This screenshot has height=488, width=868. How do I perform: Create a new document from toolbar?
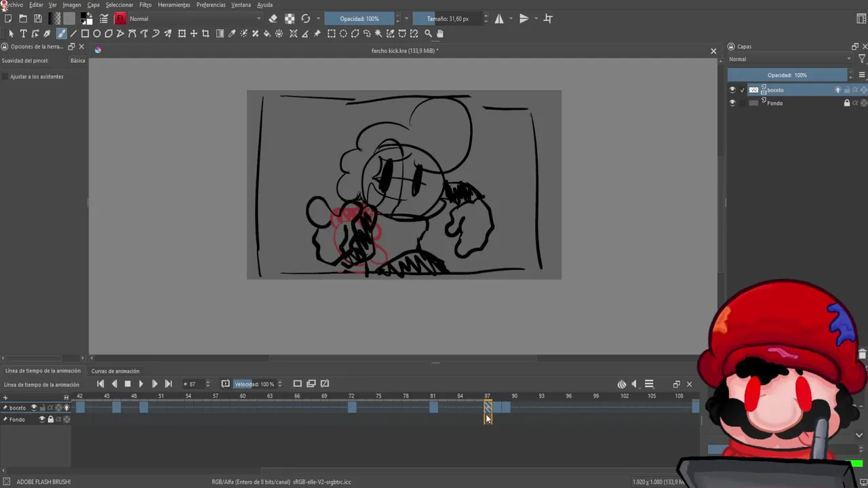point(8,18)
